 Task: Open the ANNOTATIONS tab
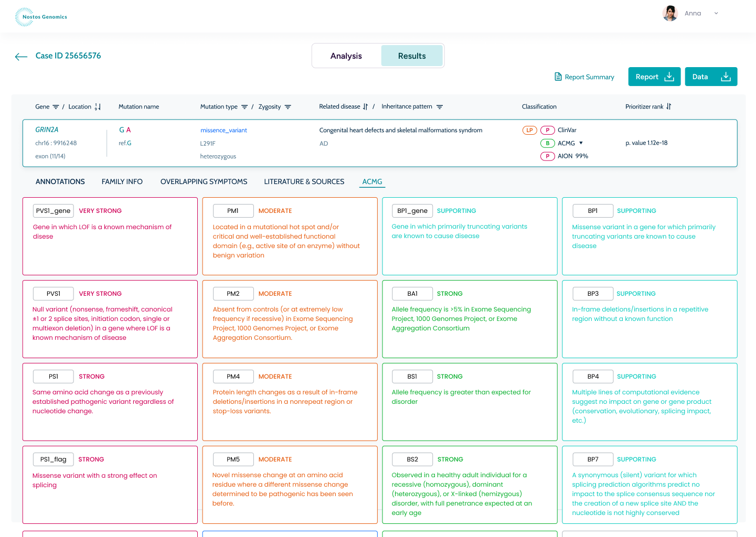[x=60, y=181]
